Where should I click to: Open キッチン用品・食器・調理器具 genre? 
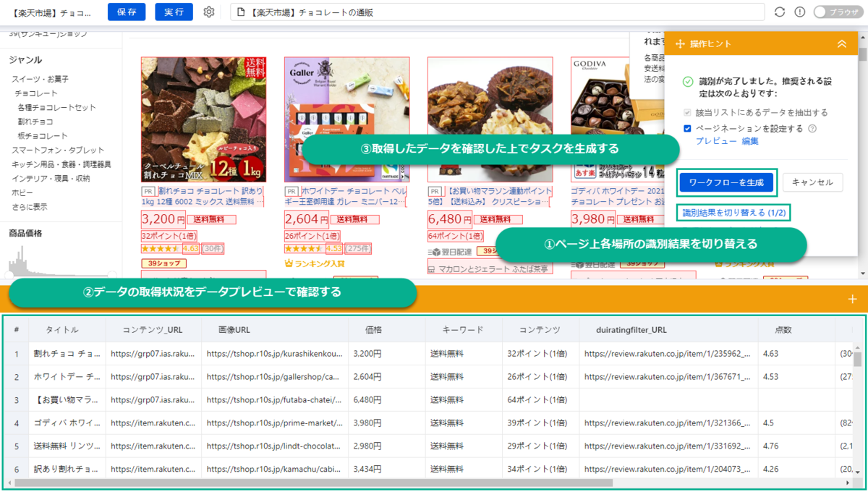pos(61,164)
